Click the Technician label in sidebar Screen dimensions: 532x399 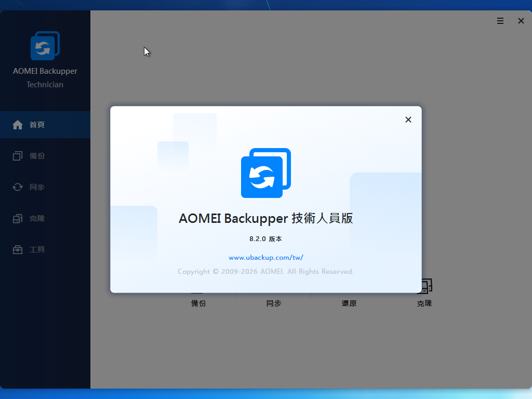tap(45, 85)
